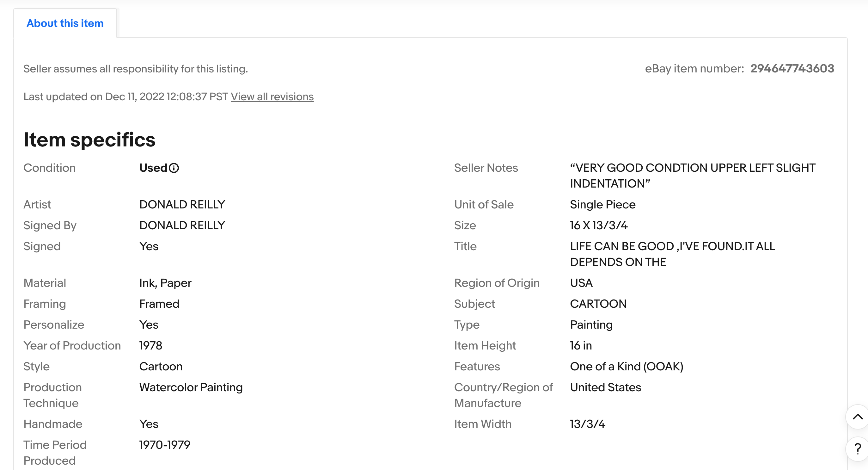Click the Watercolor Painting technique value
Image resolution: width=868 pixels, height=470 pixels.
point(191,387)
